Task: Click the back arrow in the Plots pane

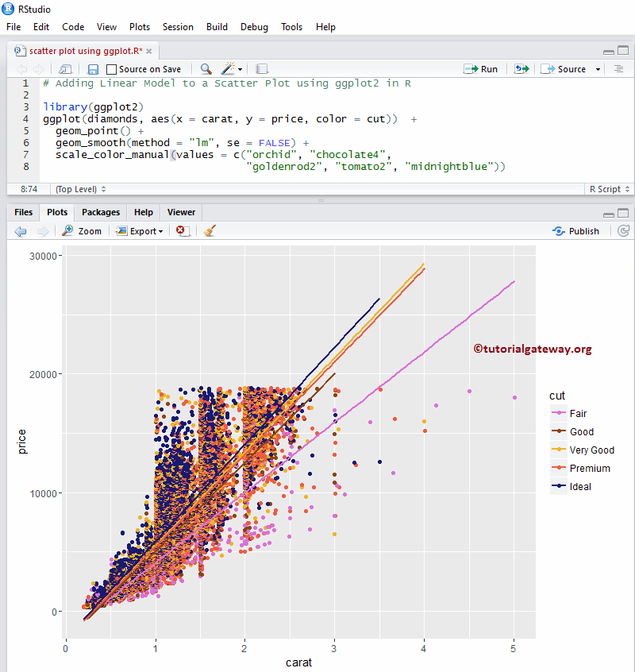Action: pos(20,230)
